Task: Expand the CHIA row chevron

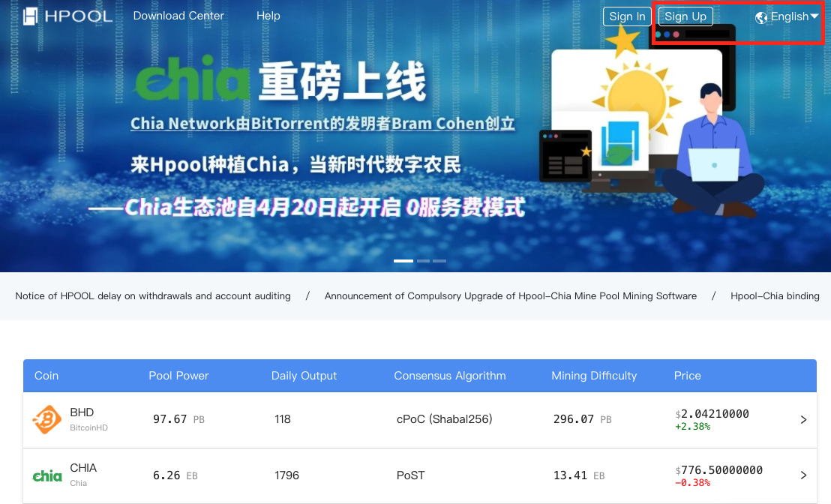Action: pyautogui.click(x=803, y=475)
